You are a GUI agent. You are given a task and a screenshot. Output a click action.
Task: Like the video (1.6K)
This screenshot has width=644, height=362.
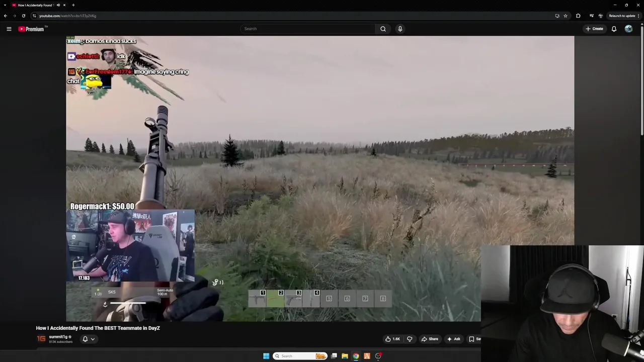[x=392, y=339]
